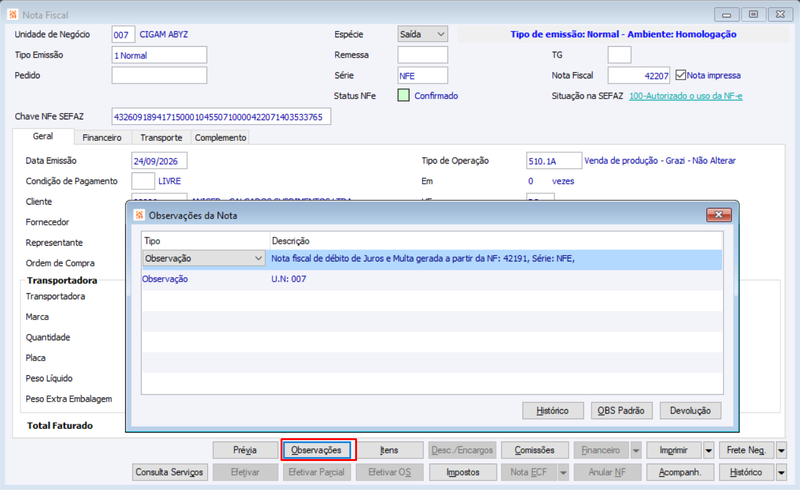Click the Anular NF button
The width and height of the screenshot is (800, 490).
pyautogui.click(x=607, y=472)
